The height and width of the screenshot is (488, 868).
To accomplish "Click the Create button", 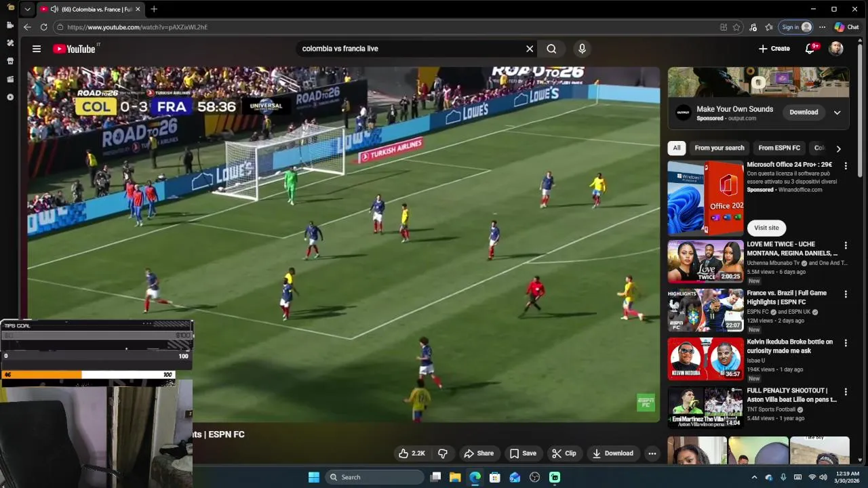I will [774, 49].
